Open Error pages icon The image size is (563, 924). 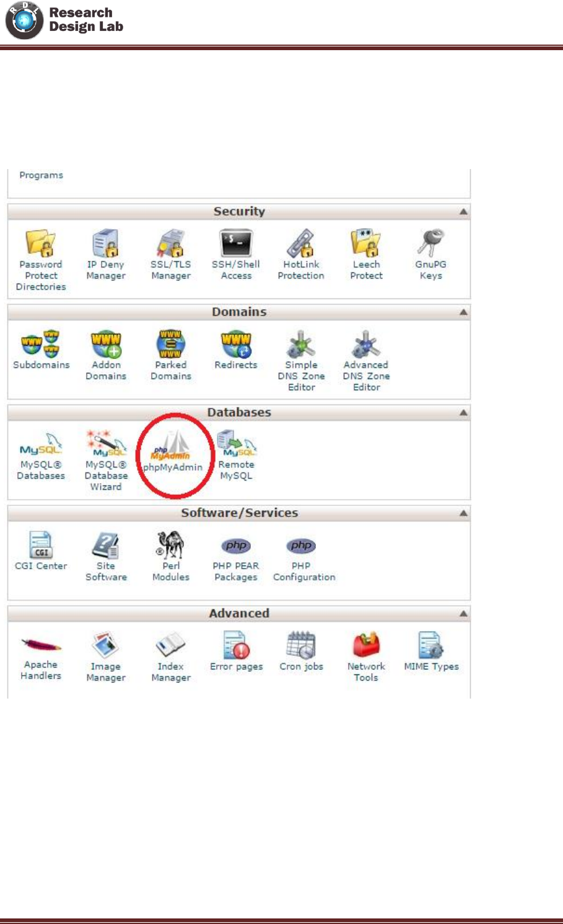236,645
